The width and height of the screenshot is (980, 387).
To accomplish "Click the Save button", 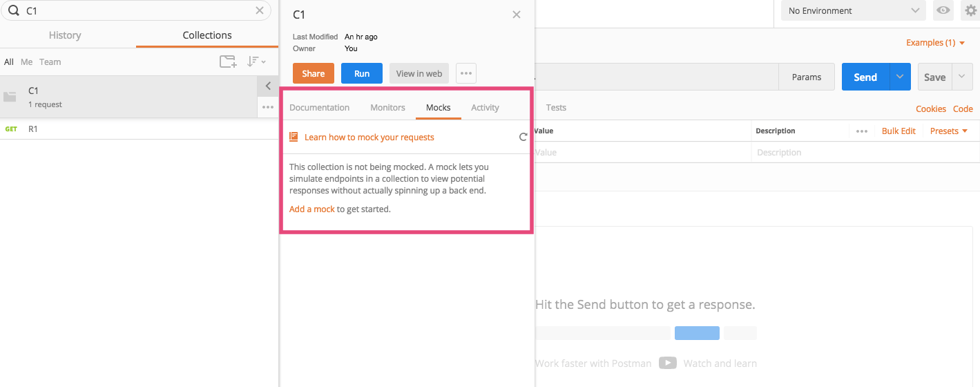I will [935, 77].
